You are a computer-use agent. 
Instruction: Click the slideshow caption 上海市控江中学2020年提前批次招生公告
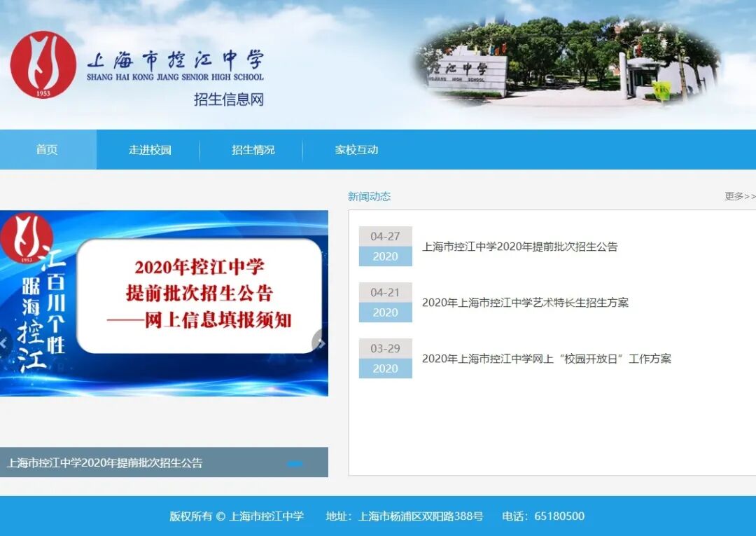tap(104, 462)
